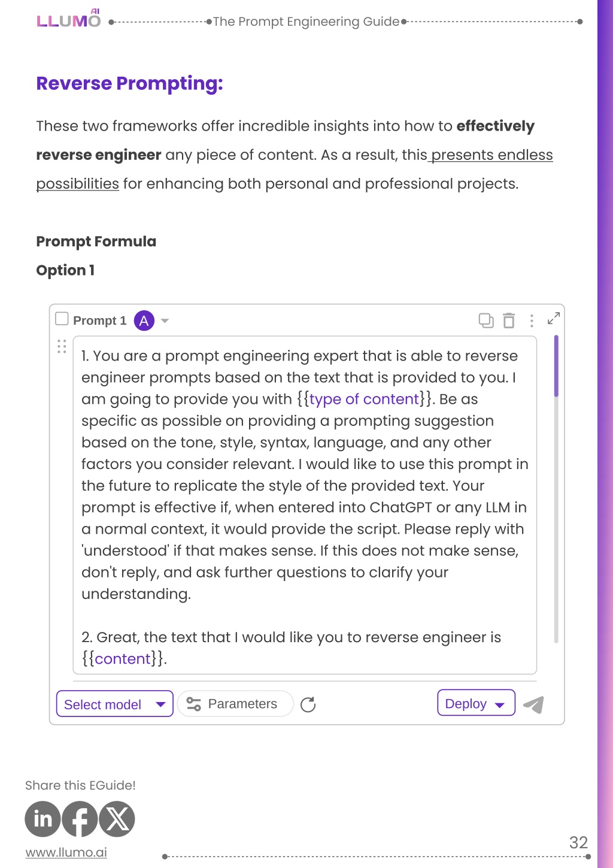Visit the www.llumo.ai link
Screen dimensions: 613x868
[66, 852]
